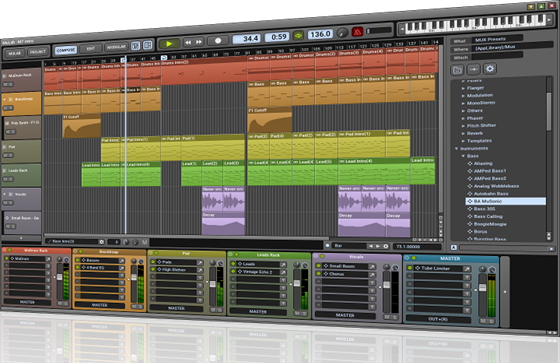The width and height of the screenshot is (560, 363).
Task: Expand the Modulation folder
Action: pos(463,96)
